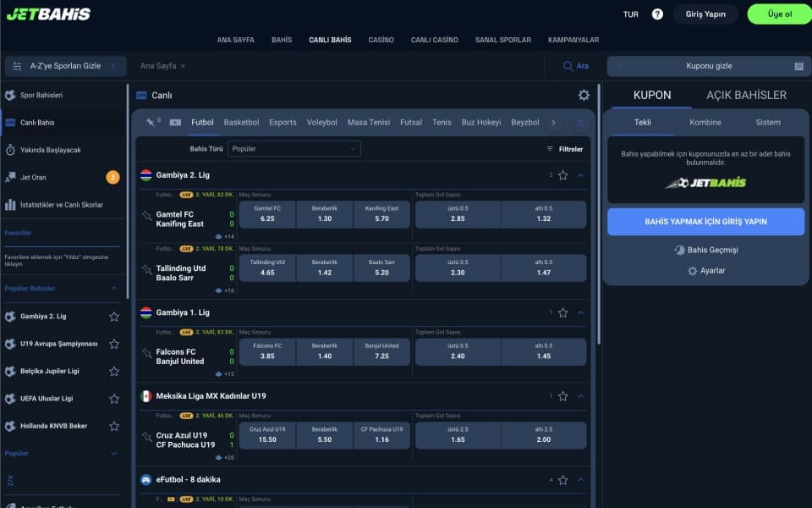Collapse Meksika Liga MX Kadınlar U19 section
This screenshot has height=508, width=812.
tap(580, 396)
